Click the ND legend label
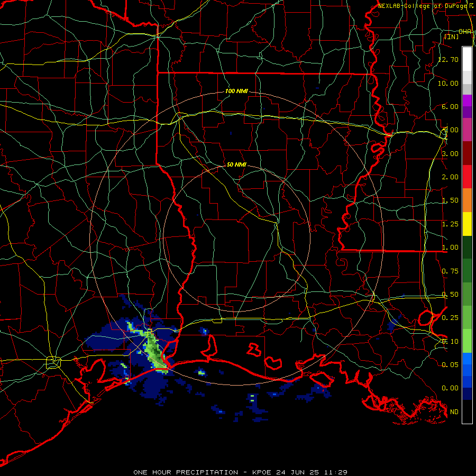The width and height of the screenshot is (476, 476). tap(454, 412)
